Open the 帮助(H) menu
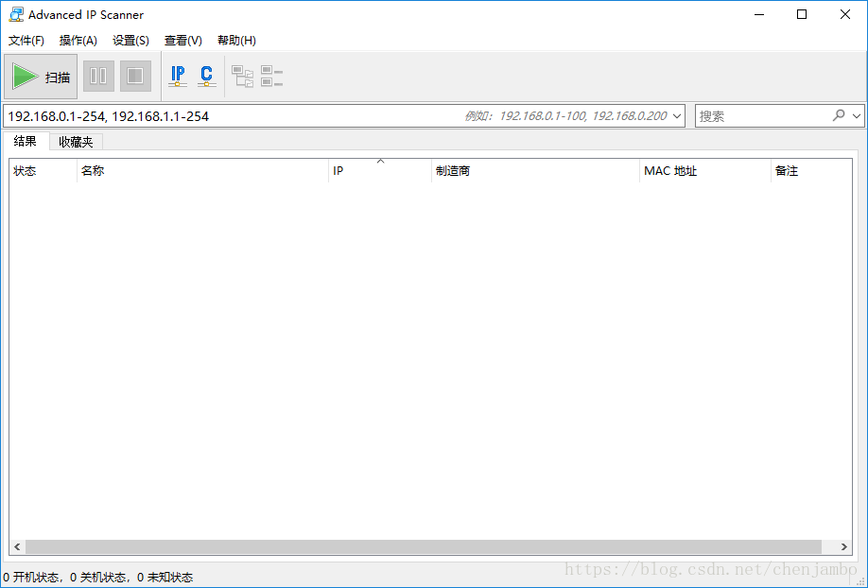Image resolution: width=868 pixels, height=588 pixels. pos(236,41)
